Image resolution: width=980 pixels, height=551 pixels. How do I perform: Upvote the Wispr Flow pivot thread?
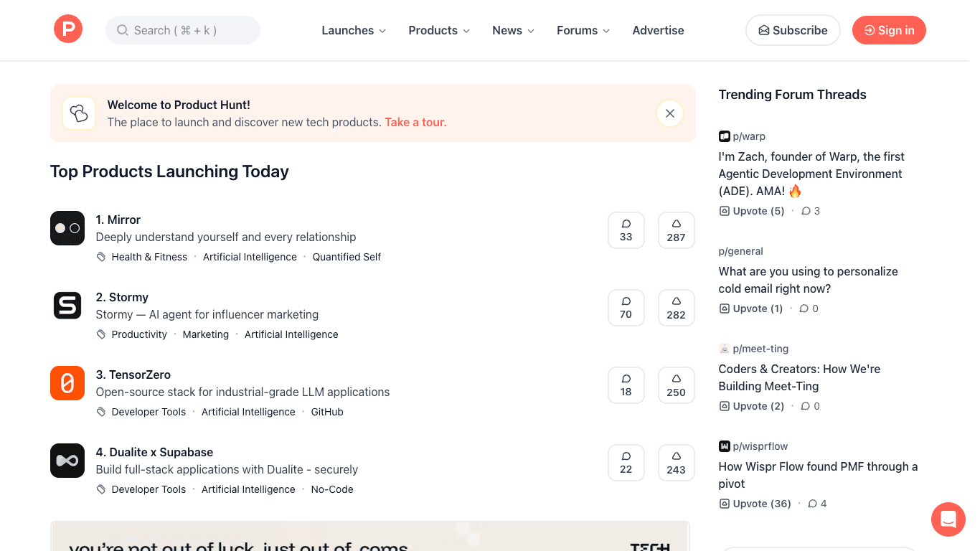(754, 503)
